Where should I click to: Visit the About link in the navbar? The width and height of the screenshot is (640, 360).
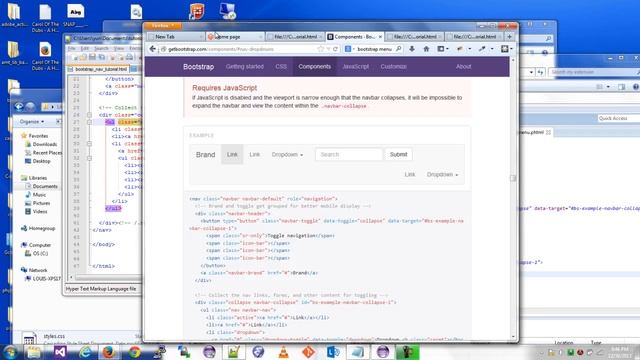pyautogui.click(x=463, y=67)
